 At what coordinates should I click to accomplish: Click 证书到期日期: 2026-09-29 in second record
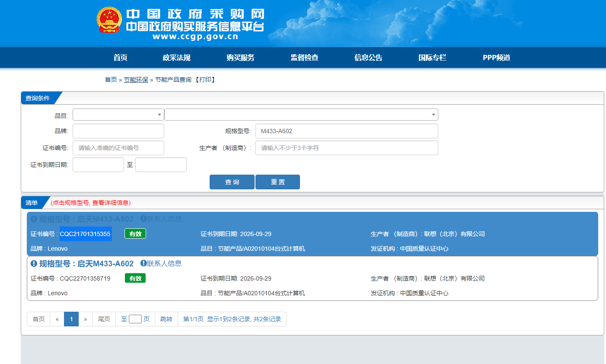click(x=236, y=278)
